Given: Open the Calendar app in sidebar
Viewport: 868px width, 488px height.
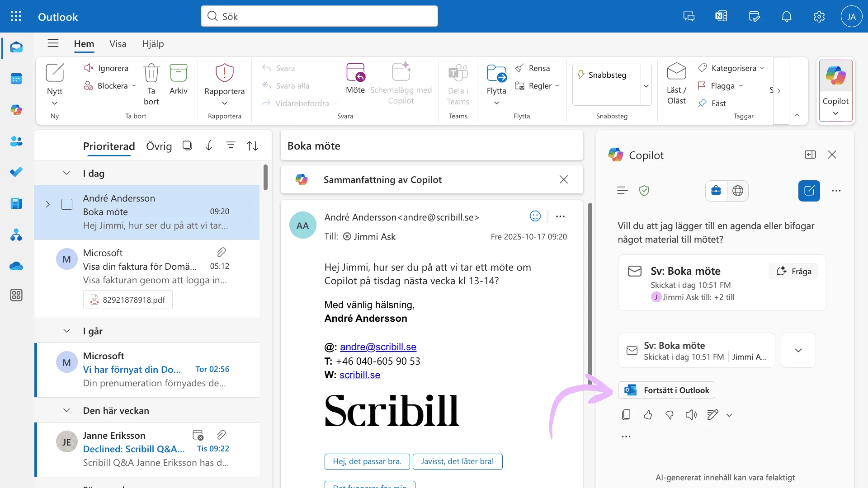Looking at the screenshot, I should point(16,79).
